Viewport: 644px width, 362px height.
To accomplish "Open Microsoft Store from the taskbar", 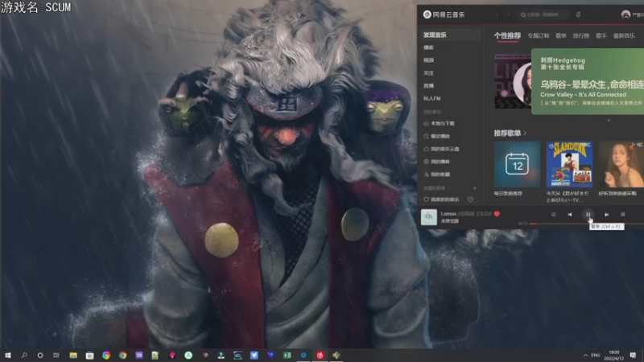I will (x=89, y=355).
